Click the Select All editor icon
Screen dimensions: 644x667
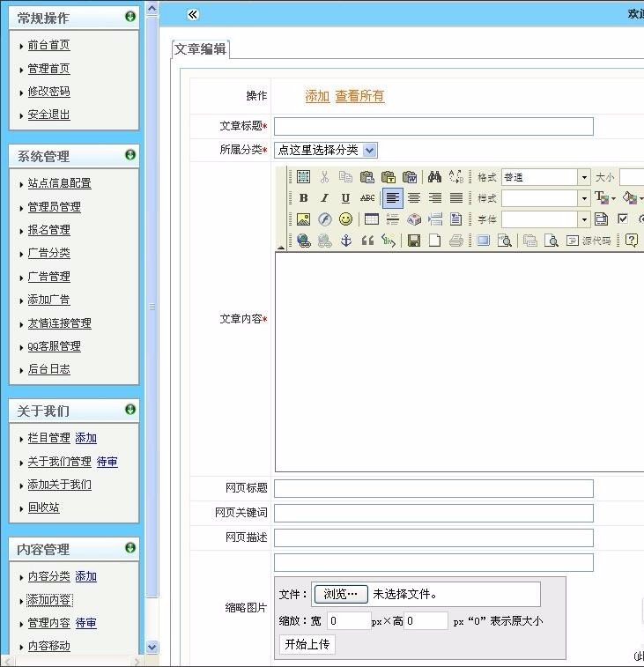[x=303, y=176]
